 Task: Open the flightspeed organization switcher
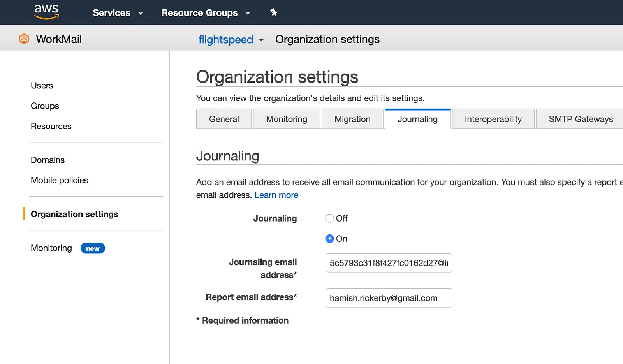click(231, 39)
